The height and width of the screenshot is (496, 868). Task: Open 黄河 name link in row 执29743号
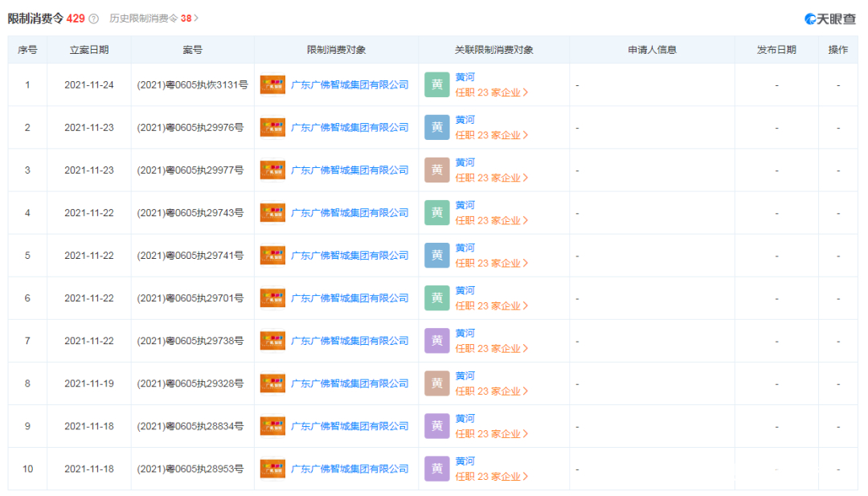pyautogui.click(x=465, y=205)
